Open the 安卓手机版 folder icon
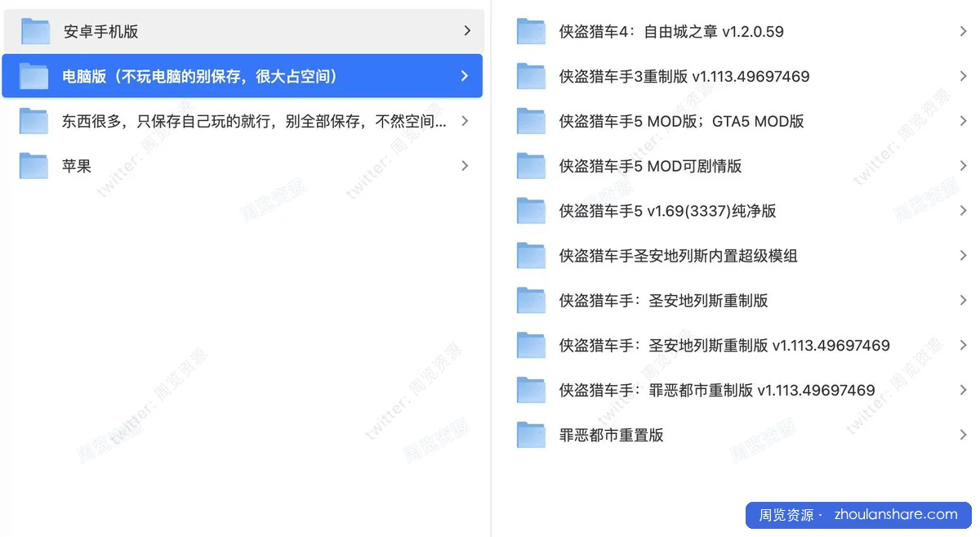Screen dimensions: 980x537 (x=35, y=31)
